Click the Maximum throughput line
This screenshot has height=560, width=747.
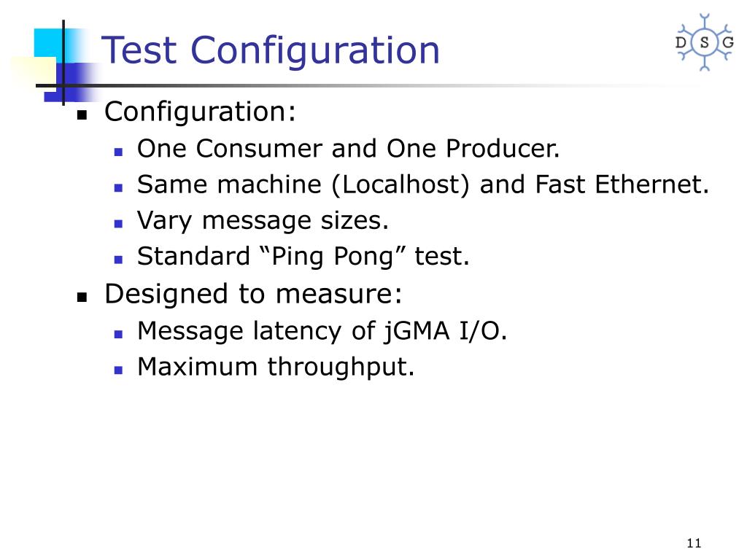(x=276, y=367)
